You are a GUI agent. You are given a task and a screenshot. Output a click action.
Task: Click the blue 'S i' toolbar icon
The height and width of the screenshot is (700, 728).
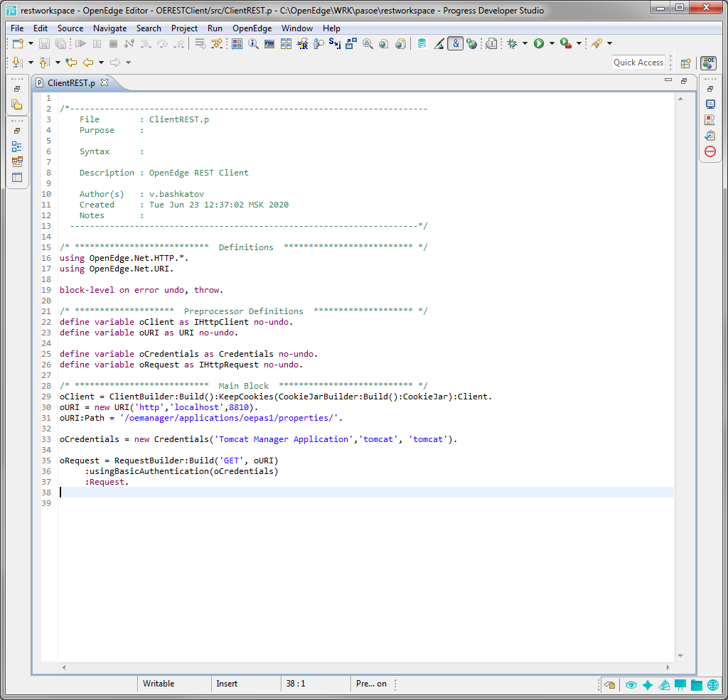335,43
